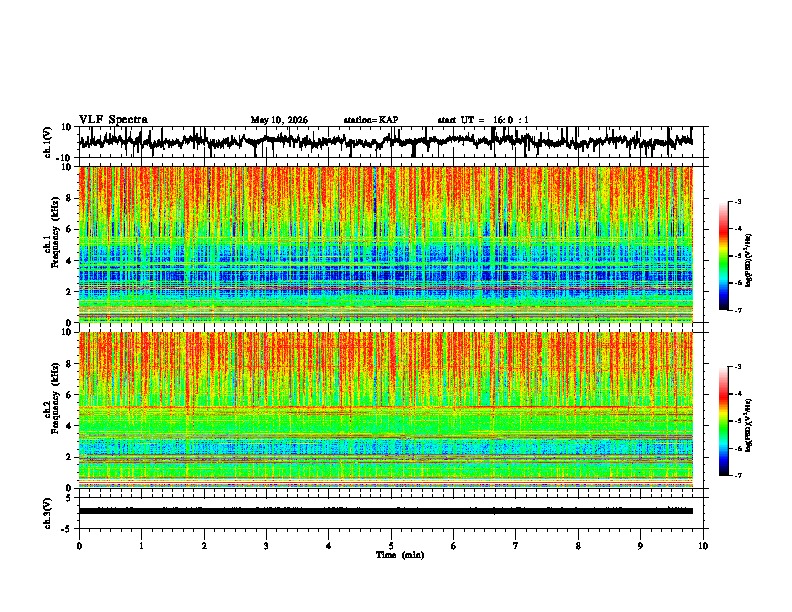Click the ch.1 color scale bar
The width and height of the screenshot is (792, 612).
pos(724,256)
